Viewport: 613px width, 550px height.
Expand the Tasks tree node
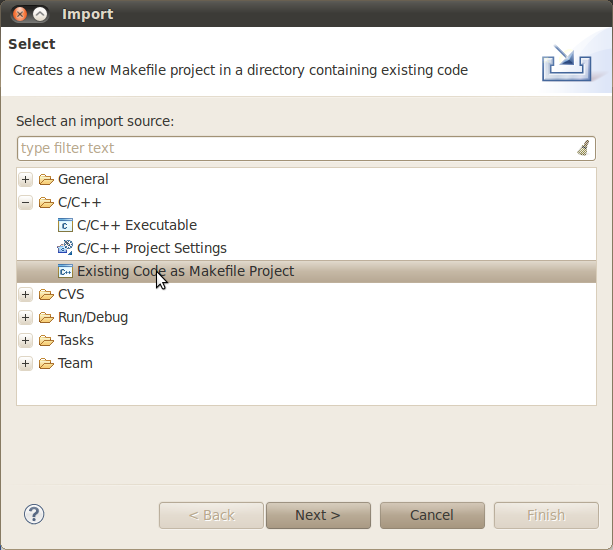click(26, 341)
